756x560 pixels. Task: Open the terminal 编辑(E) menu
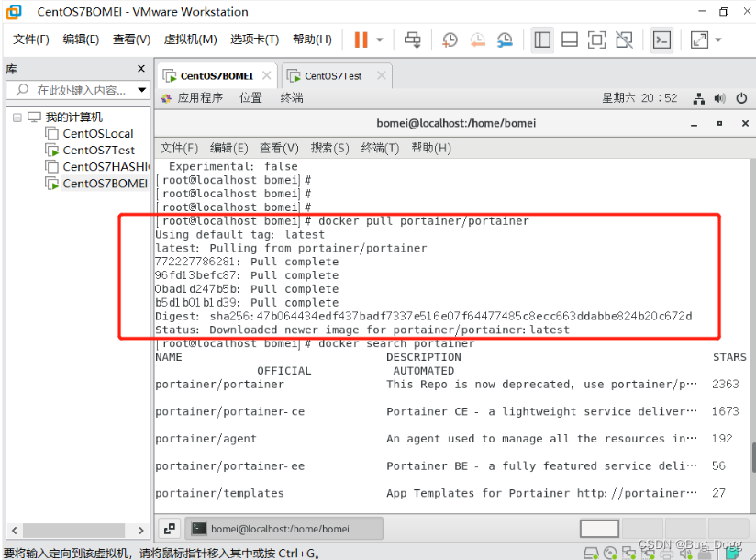(x=229, y=148)
